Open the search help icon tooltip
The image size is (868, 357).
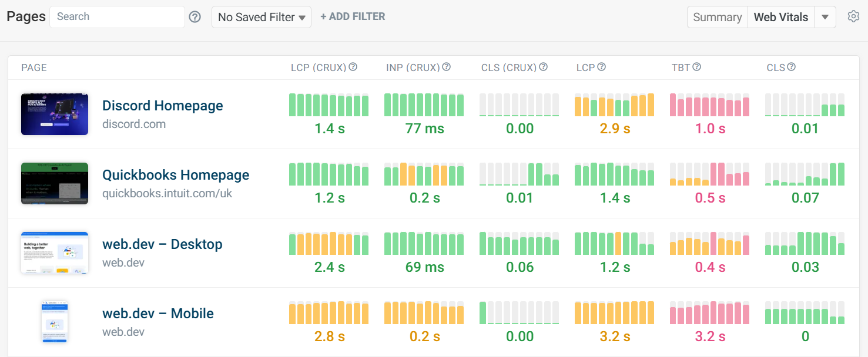click(x=195, y=16)
